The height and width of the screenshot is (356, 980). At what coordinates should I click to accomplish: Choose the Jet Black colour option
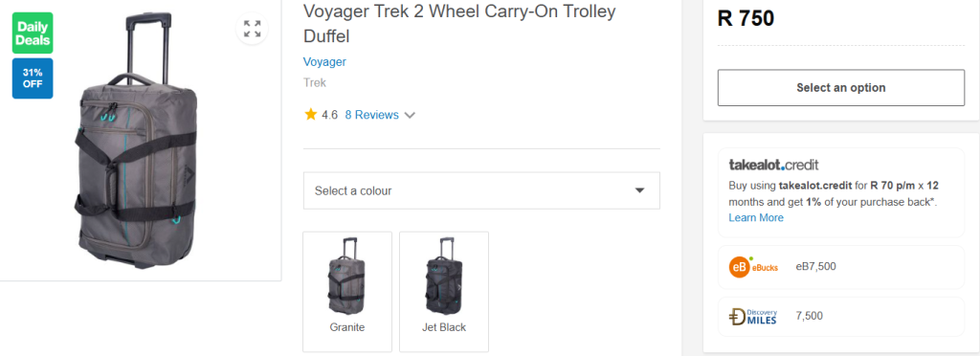click(444, 292)
